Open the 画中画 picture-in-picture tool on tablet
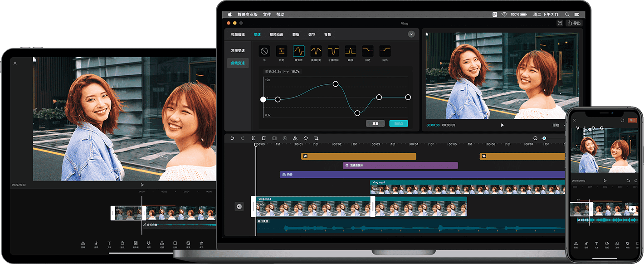Screen dimensions: 644x264 click(136, 245)
